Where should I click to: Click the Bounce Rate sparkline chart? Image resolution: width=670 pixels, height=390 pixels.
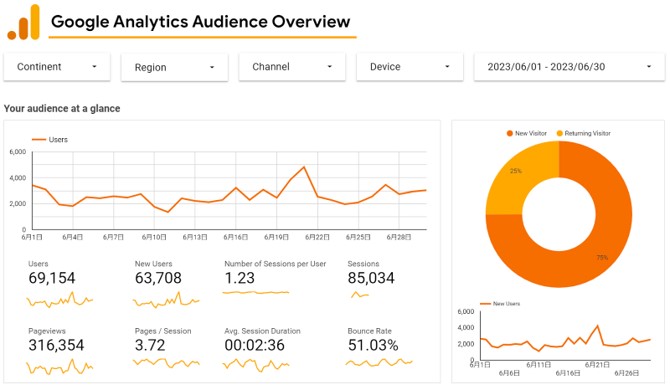(379, 363)
